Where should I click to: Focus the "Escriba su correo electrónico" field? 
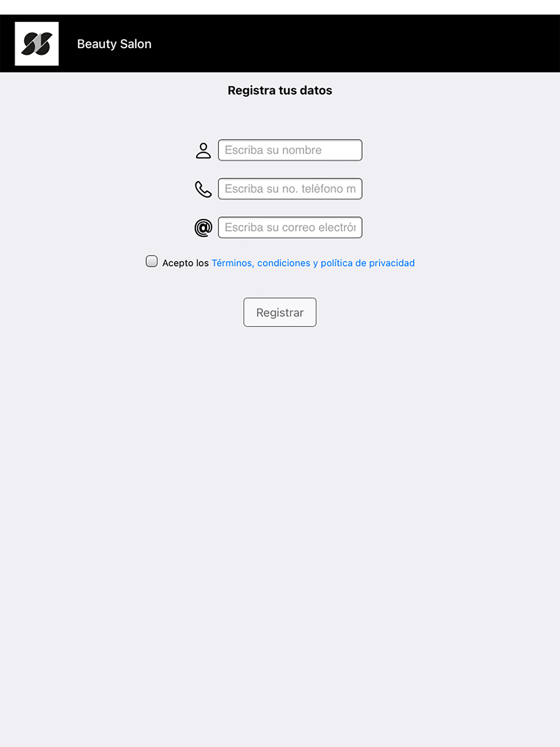click(290, 227)
